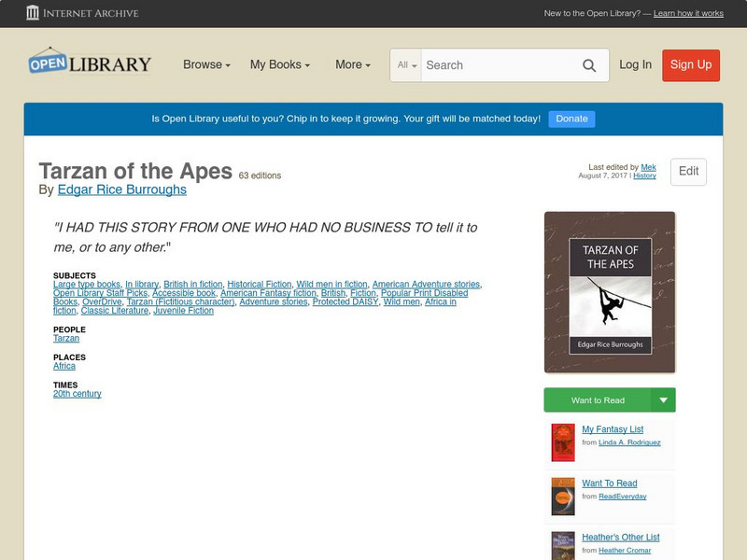Open Linda A. Rodriguez's profile link
Screen dimensions: 747x560
(x=629, y=442)
